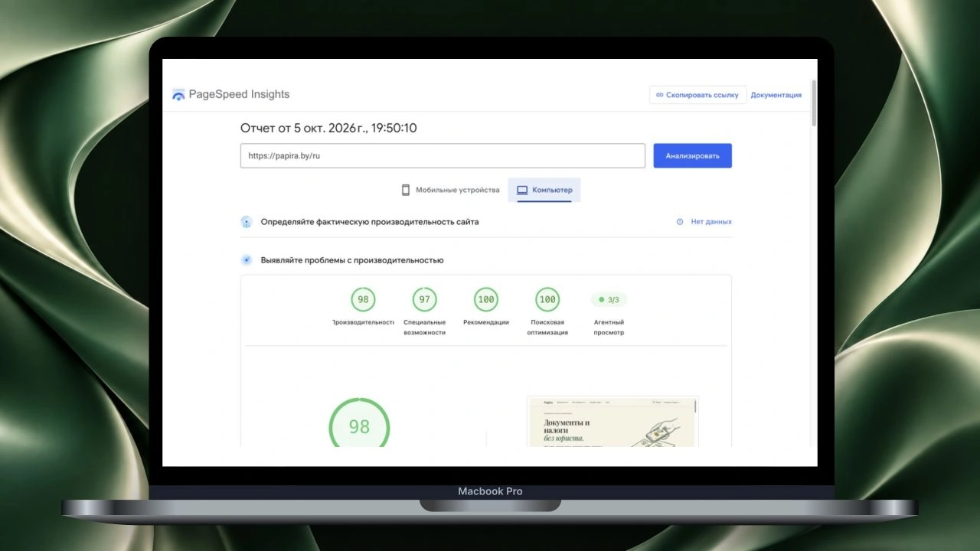This screenshot has width=980, height=551.
Task: Switch to Мобильные устройства tab
Action: [x=451, y=190]
